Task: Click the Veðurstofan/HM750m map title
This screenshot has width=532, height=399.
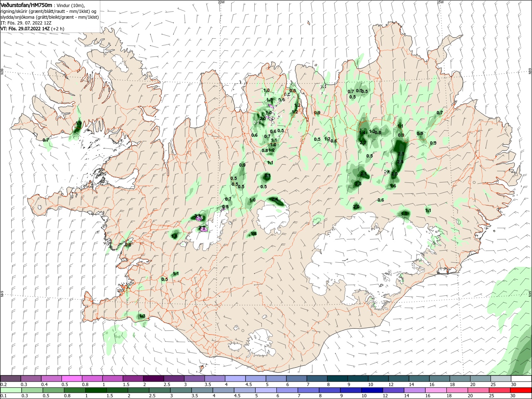Action: (26, 5)
